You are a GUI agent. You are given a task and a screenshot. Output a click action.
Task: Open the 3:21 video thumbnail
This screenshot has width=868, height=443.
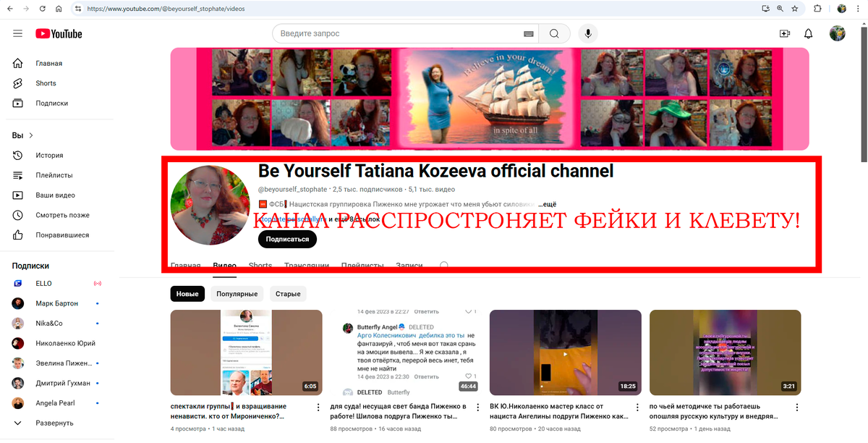[x=726, y=353]
